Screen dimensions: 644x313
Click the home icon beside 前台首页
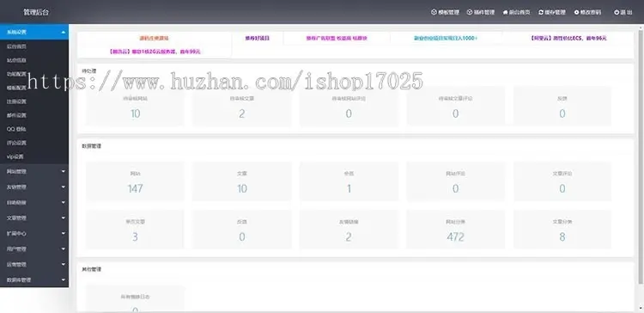[505, 12]
